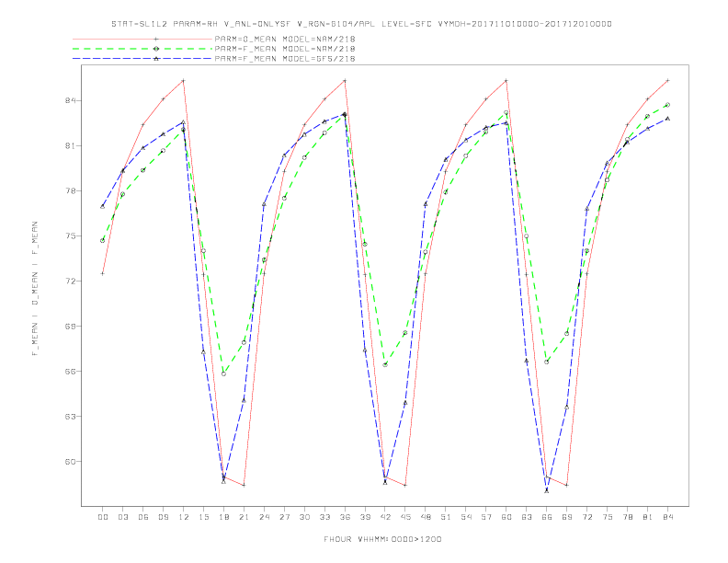728x563 pixels.
Task: Click the green dashed legend line sample
Action: coord(142,49)
